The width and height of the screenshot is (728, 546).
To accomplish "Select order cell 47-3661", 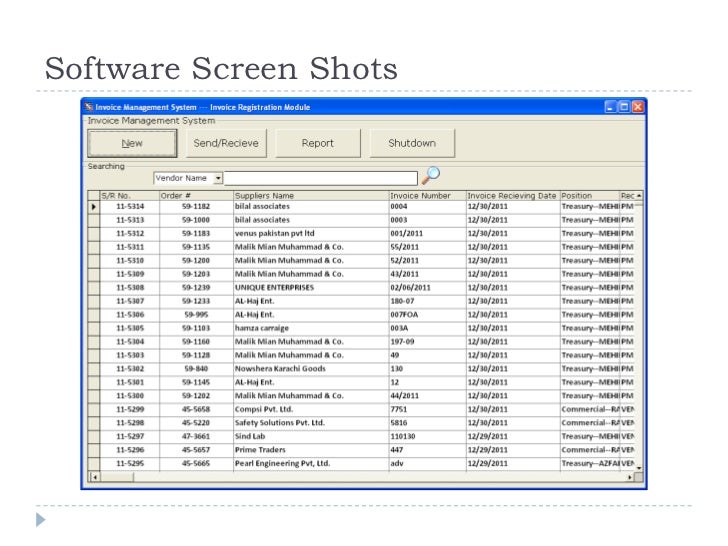I will (196, 436).
